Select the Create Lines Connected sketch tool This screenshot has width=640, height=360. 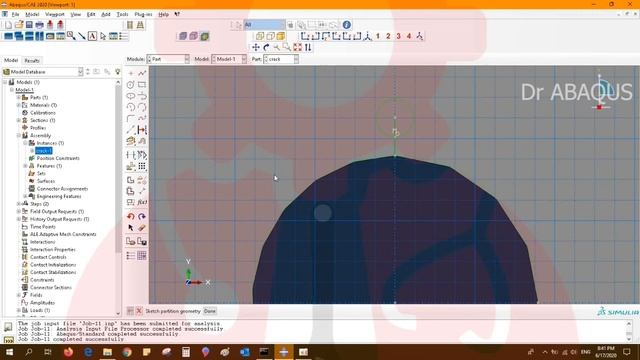142,73
